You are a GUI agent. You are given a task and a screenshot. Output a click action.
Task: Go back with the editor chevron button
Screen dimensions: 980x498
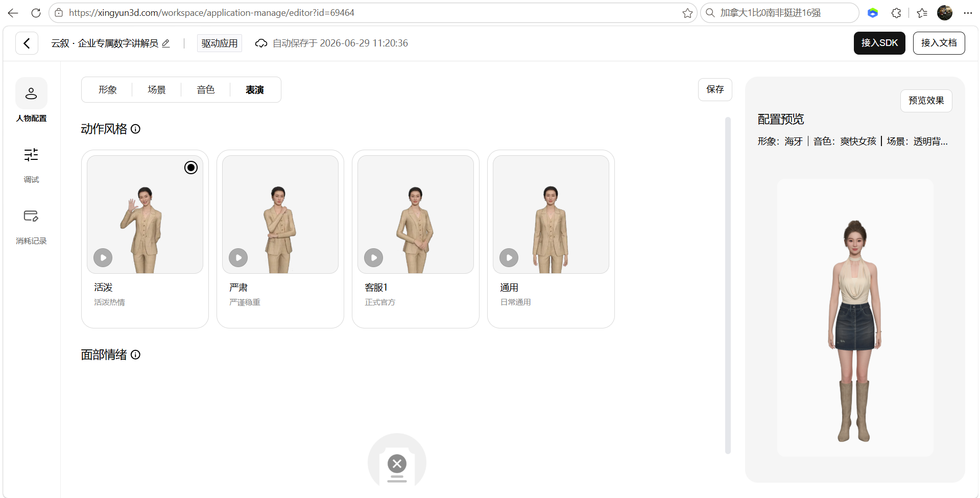pyautogui.click(x=27, y=43)
